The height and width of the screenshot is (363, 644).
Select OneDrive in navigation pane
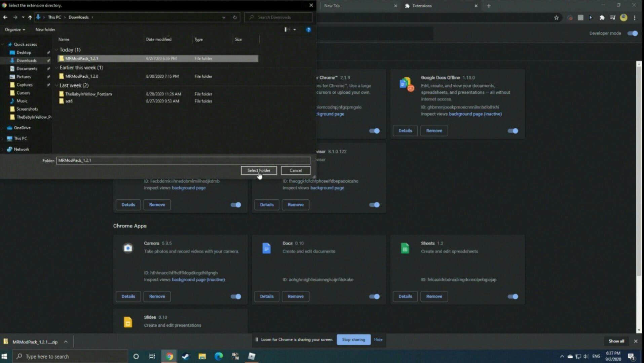click(22, 128)
